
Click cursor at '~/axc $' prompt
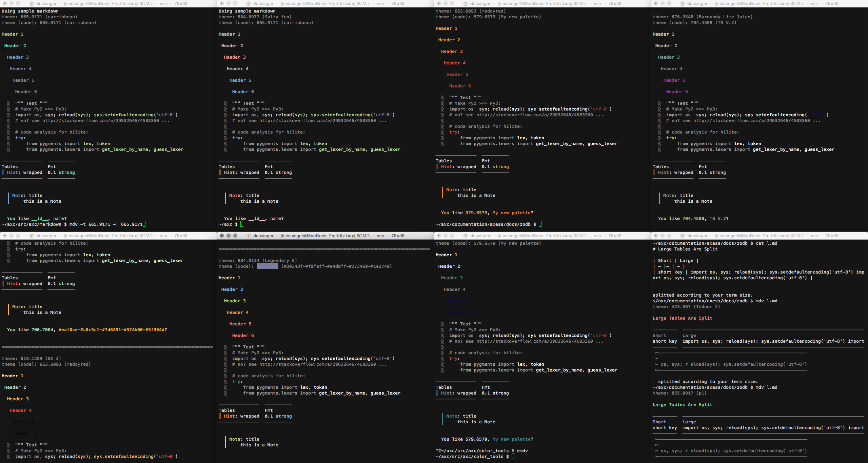click(242, 224)
